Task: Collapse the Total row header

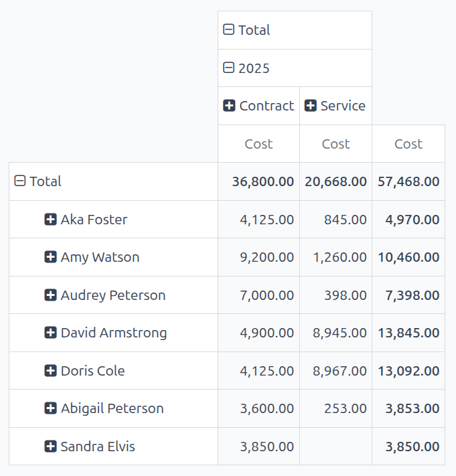Action: click(20, 181)
